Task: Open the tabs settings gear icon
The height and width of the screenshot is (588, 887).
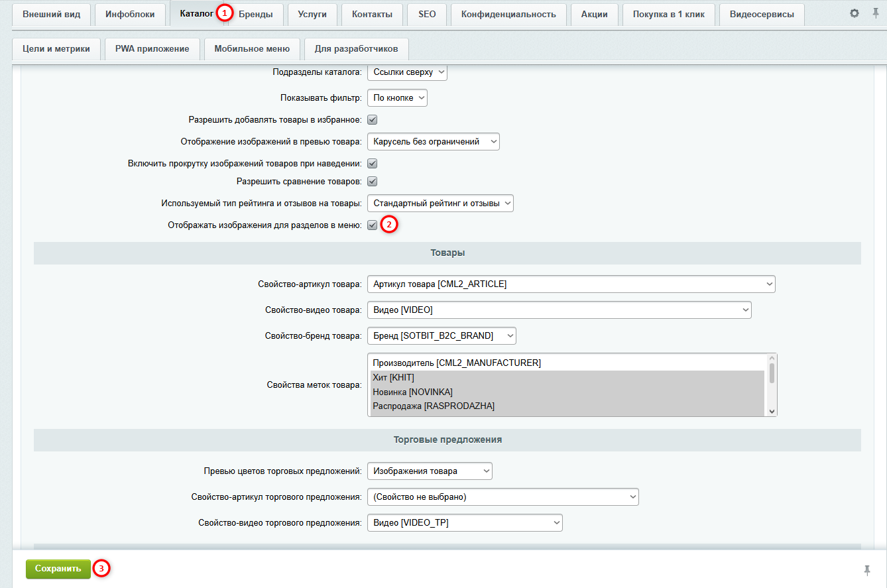Action: (855, 13)
